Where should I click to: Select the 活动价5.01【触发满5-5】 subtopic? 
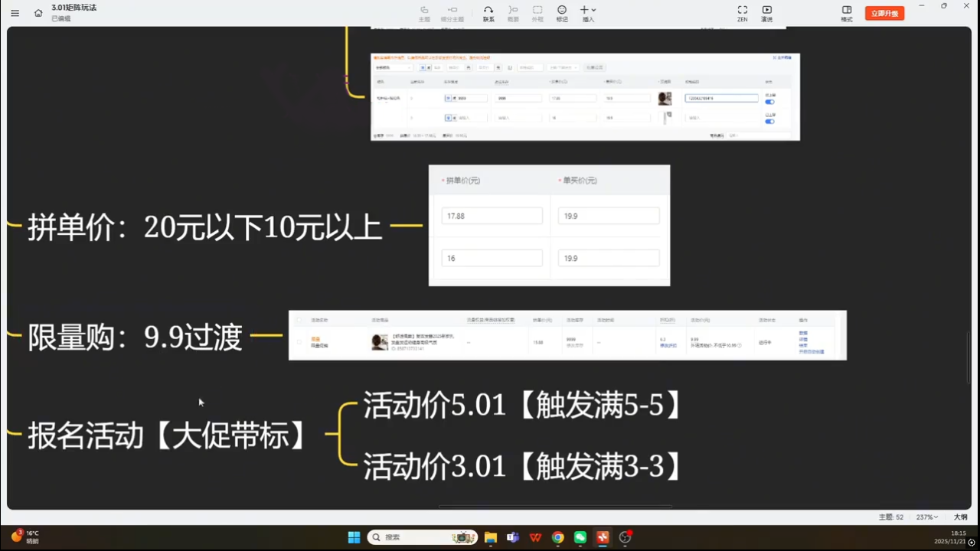coord(522,406)
